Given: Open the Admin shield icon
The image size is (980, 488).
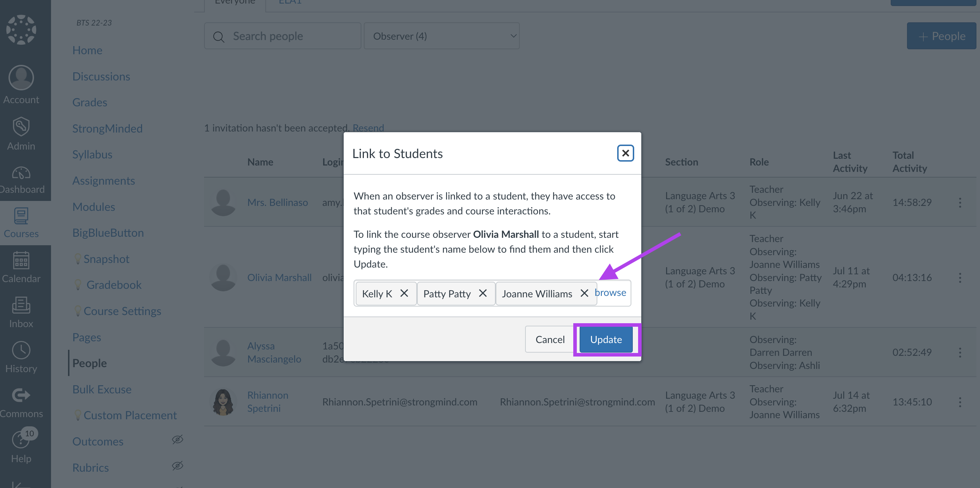Looking at the screenshot, I should (x=21, y=127).
